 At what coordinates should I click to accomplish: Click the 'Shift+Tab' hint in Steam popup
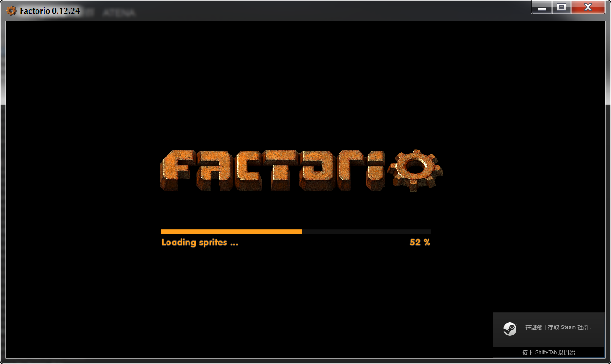(548, 353)
